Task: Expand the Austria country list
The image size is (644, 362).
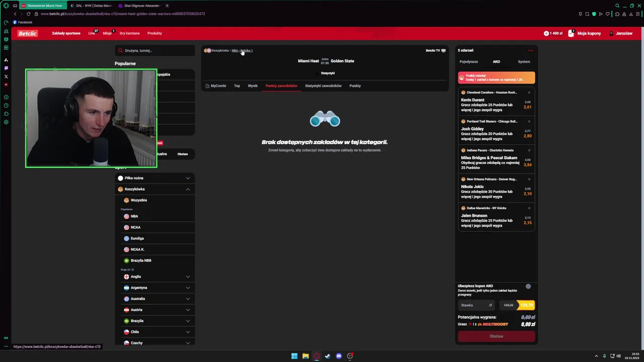Action: coord(188,310)
